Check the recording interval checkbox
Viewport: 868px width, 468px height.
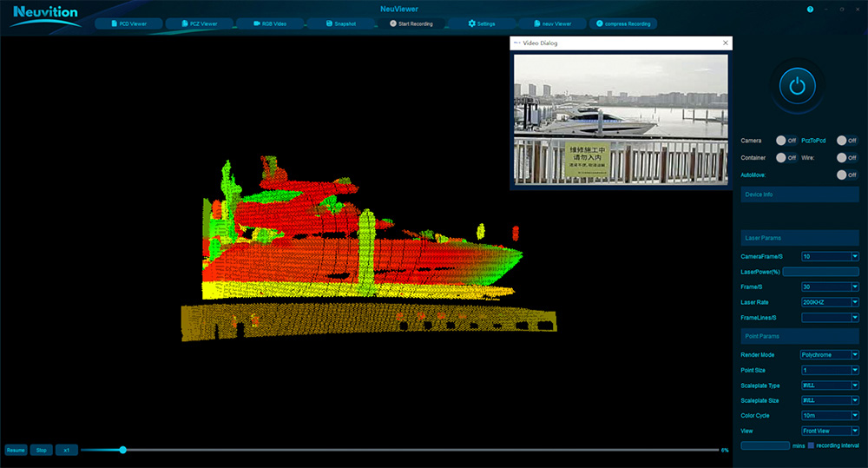pyautogui.click(x=811, y=445)
